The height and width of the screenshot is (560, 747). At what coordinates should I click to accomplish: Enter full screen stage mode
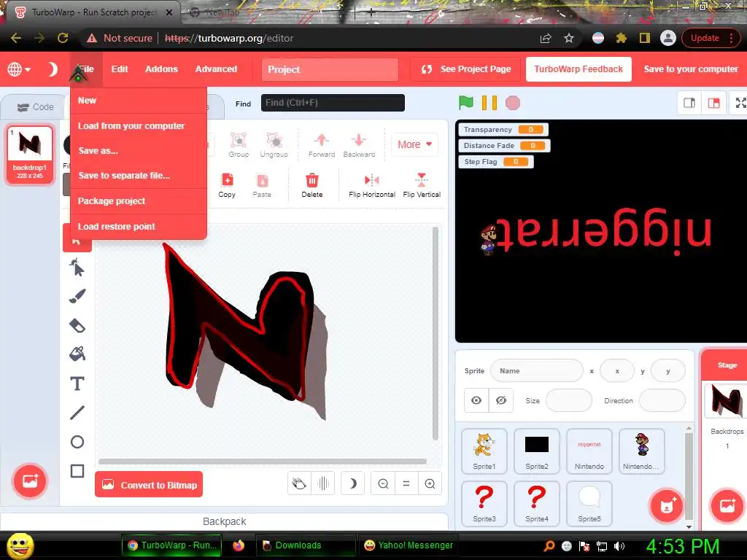coord(740,103)
